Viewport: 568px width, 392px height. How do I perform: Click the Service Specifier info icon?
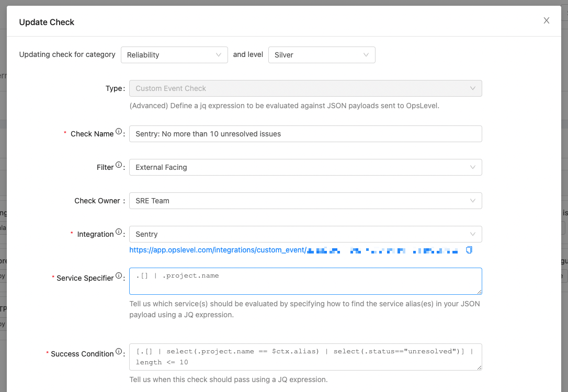(x=119, y=276)
